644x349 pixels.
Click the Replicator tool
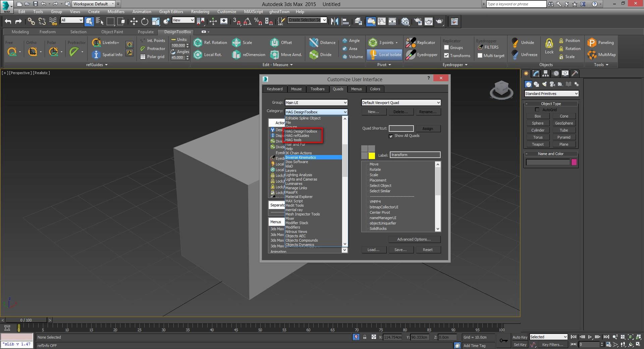click(420, 43)
